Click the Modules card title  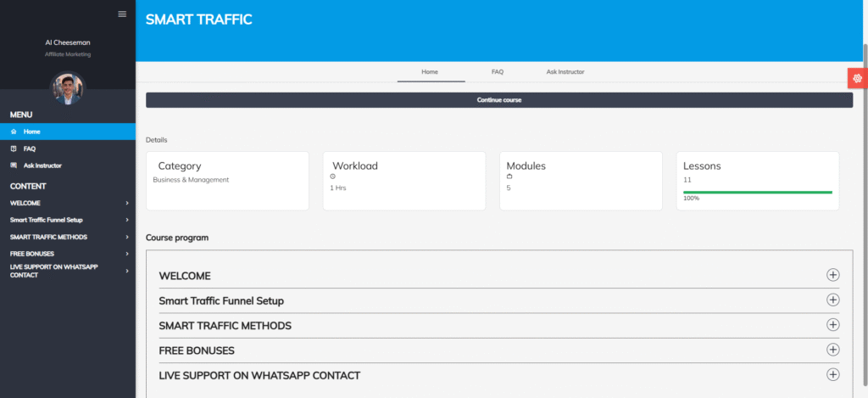[526, 165]
